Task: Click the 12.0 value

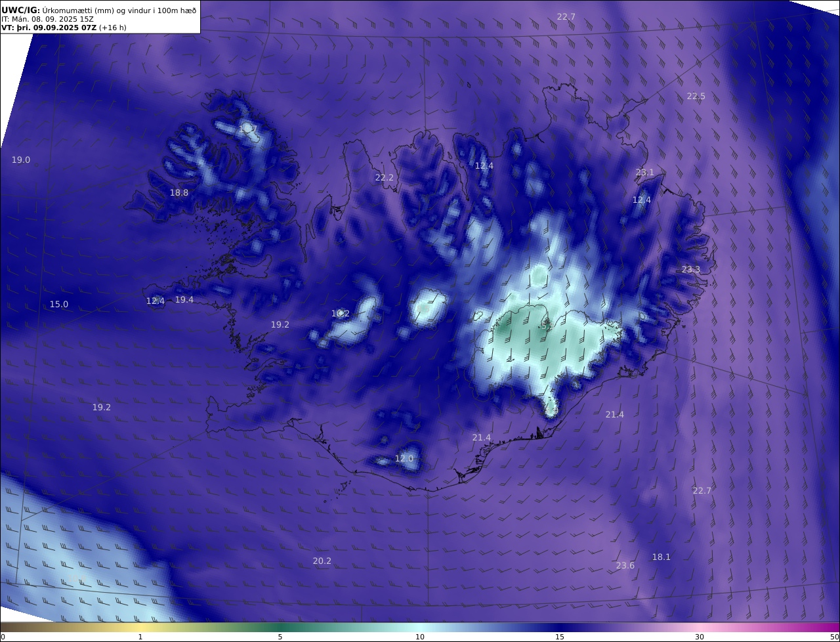Action: click(404, 459)
